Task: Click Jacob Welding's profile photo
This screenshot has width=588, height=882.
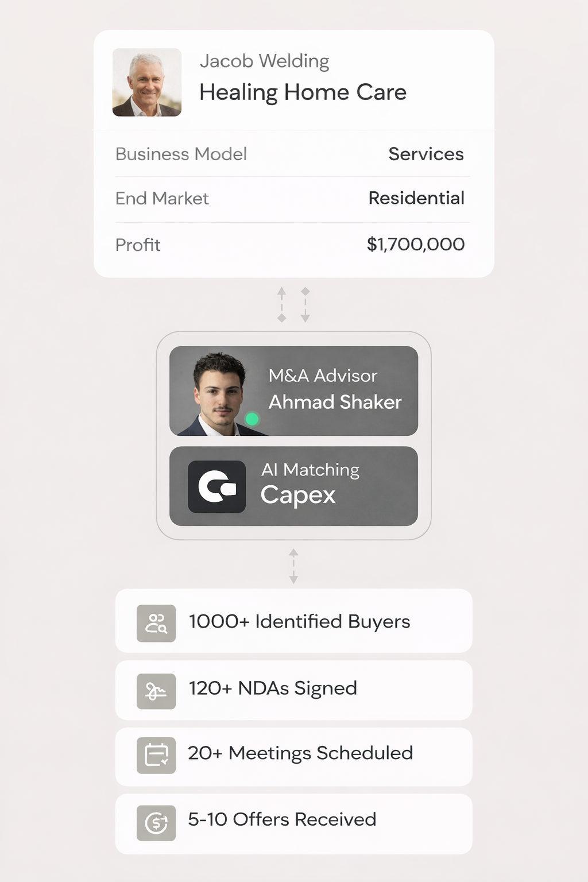Action: tap(147, 82)
